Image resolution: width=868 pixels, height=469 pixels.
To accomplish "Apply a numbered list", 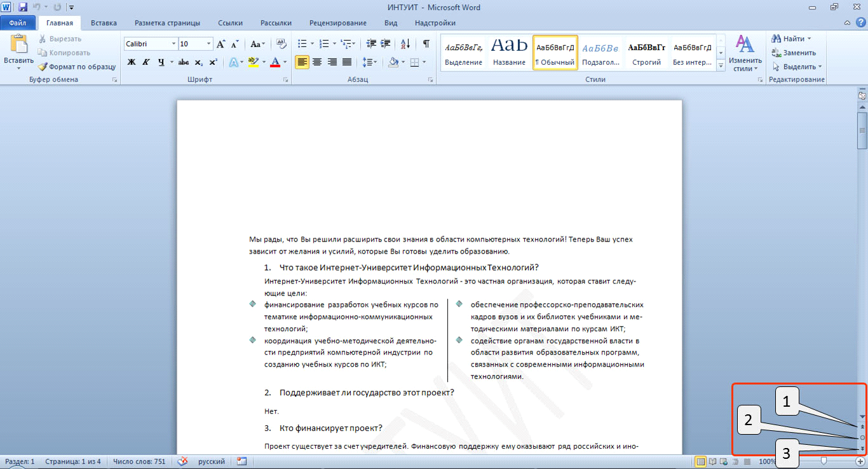I will click(323, 44).
